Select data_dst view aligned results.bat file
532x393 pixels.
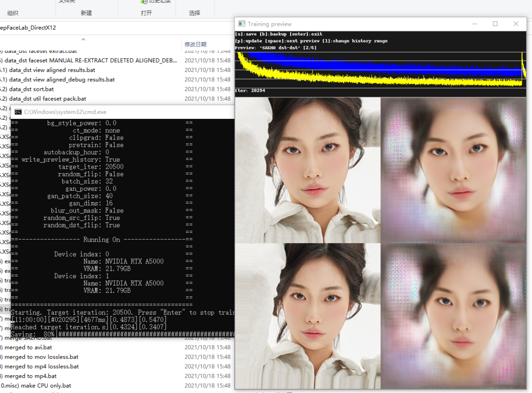click(52, 70)
